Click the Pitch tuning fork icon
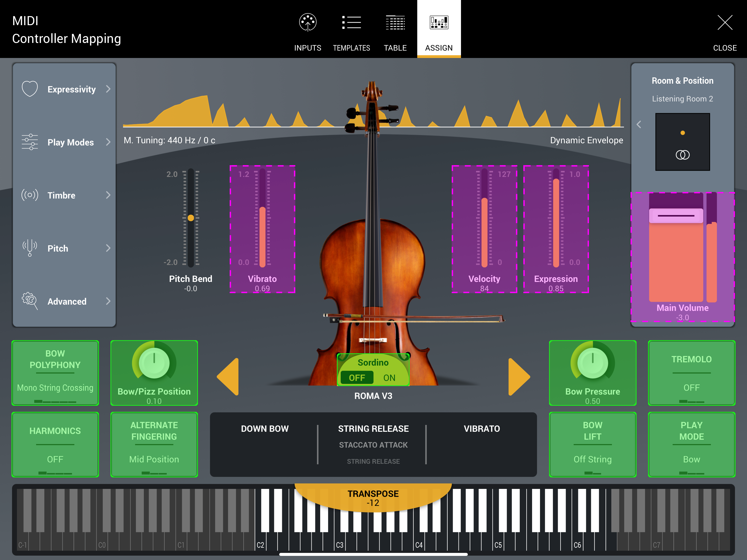This screenshot has height=560, width=747. click(x=30, y=248)
